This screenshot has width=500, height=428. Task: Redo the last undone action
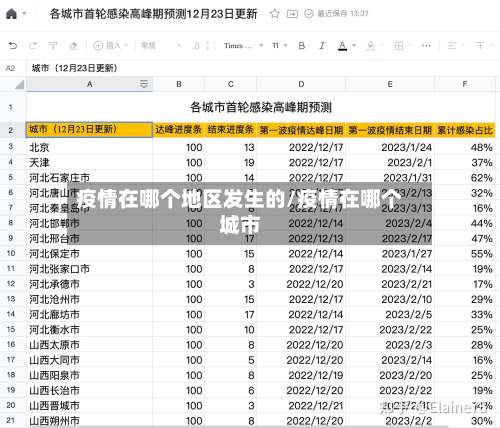[x=33, y=46]
